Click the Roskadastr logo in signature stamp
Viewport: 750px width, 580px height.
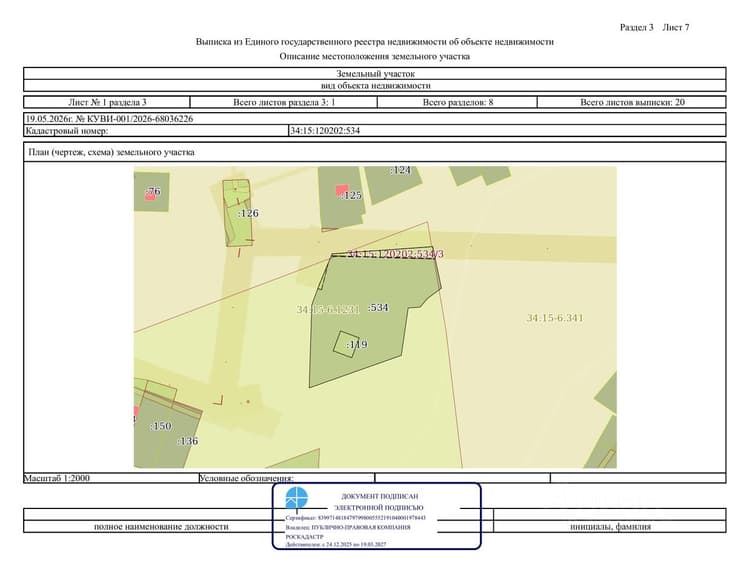(297, 498)
